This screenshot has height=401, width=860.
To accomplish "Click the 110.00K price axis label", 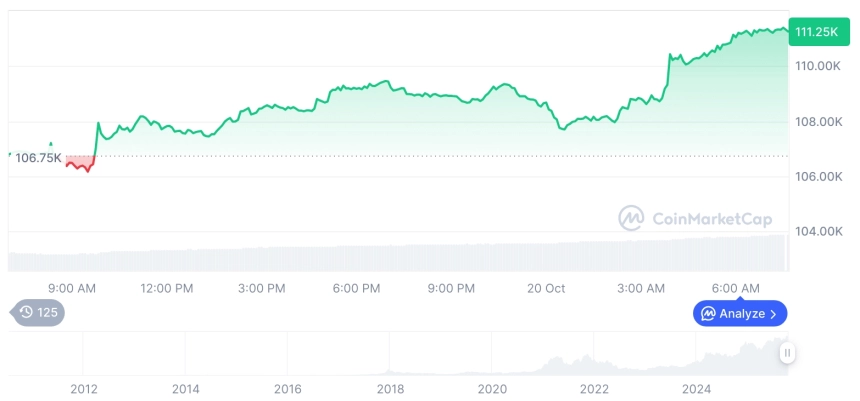I will click(x=817, y=66).
